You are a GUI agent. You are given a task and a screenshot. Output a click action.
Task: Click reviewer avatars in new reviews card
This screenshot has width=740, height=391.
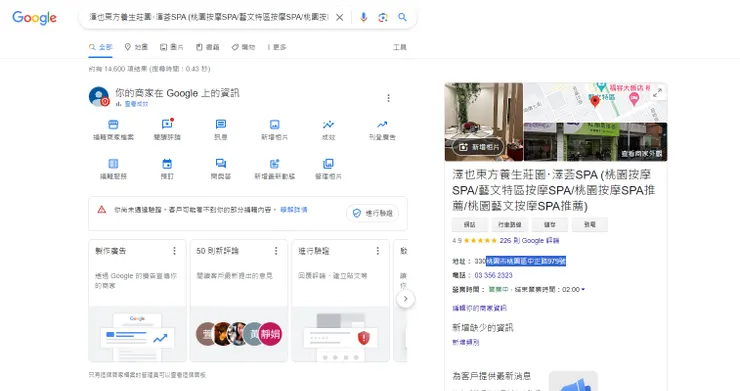(239, 334)
